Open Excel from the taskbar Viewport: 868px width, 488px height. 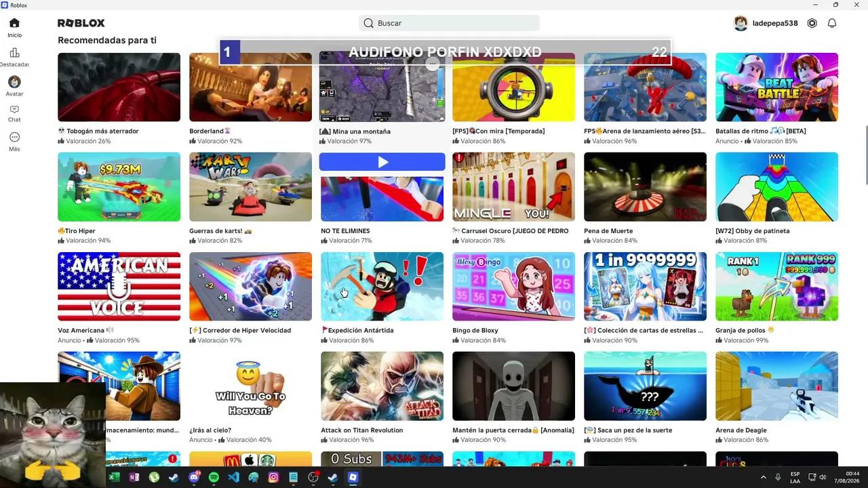click(115, 477)
